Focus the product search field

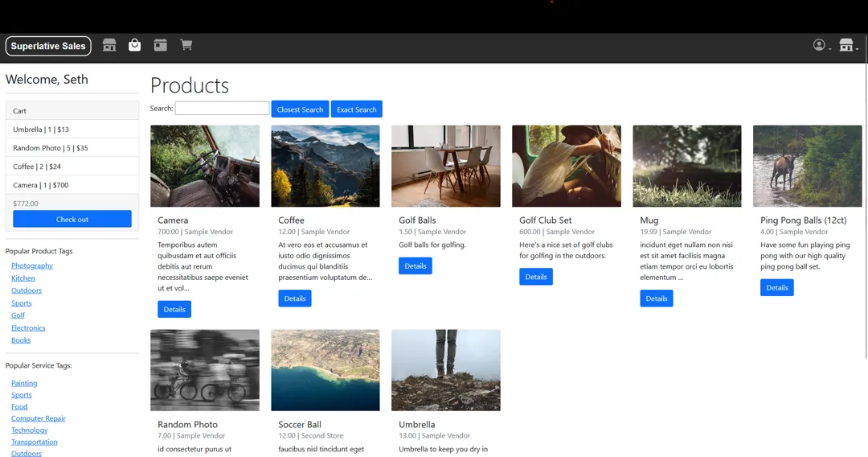point(222,109)
